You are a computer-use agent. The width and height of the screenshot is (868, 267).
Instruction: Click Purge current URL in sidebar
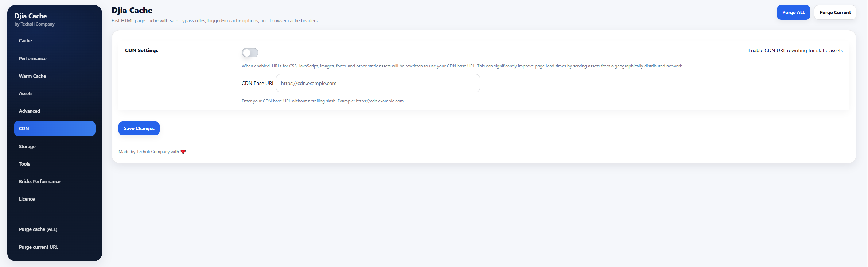[39, 247]
